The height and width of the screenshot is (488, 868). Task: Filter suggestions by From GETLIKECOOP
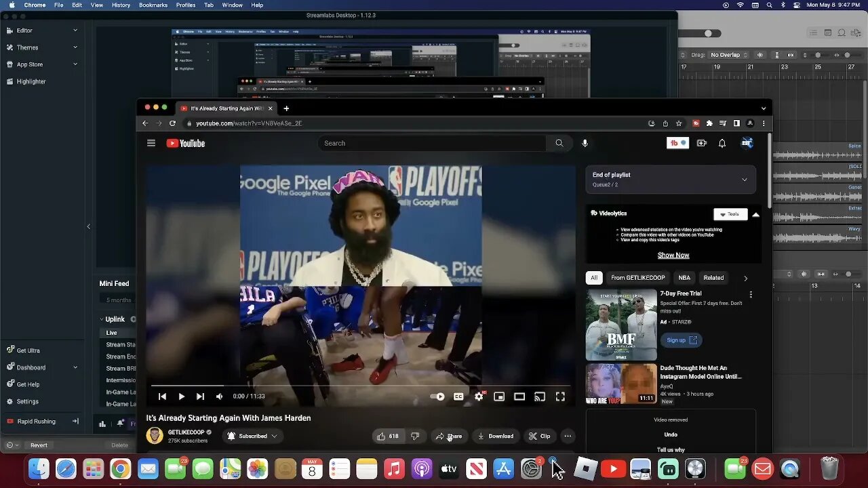point(637,277)
